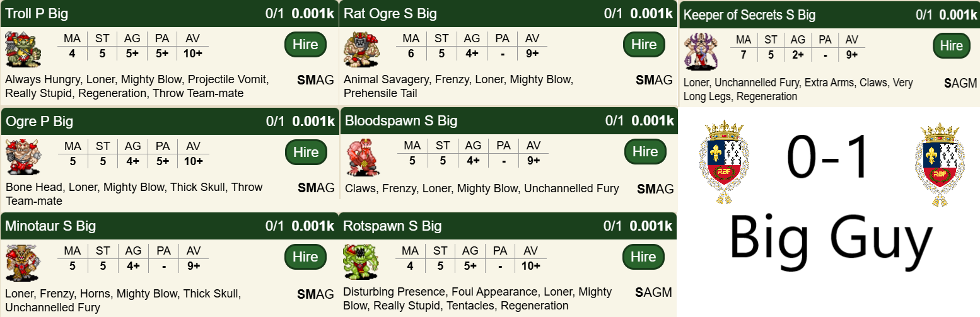Click the Bloodspawn sprite icon
The height and width of the screenshot is (317, 980).
pyautogui.click(x=362, y=157)
